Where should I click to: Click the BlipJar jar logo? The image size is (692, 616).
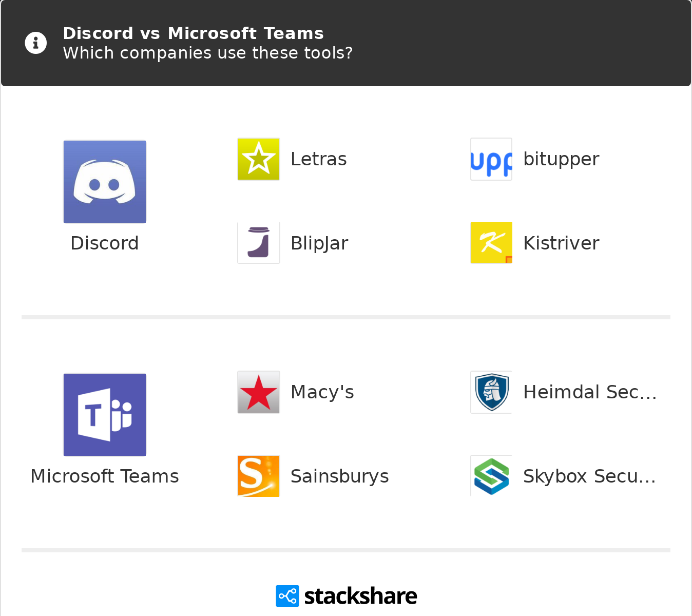[259, 243]
